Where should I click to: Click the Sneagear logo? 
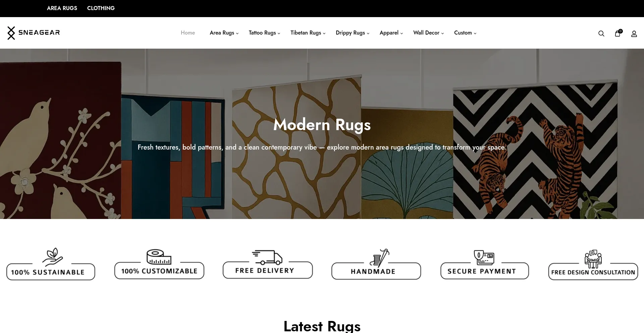[x=34, y=33]
